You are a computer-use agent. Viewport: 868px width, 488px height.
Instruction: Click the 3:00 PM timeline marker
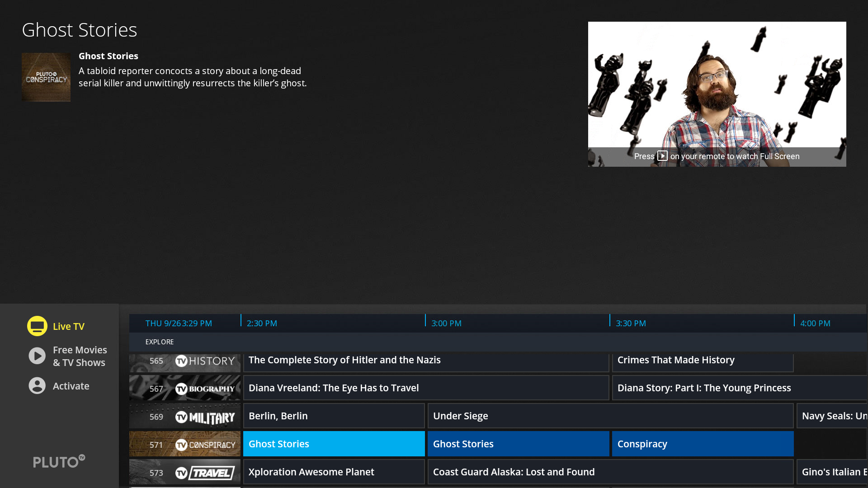(x=446, y=323)
